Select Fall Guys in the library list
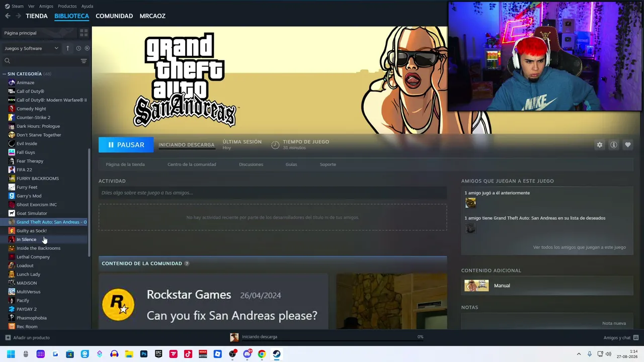 26,152
